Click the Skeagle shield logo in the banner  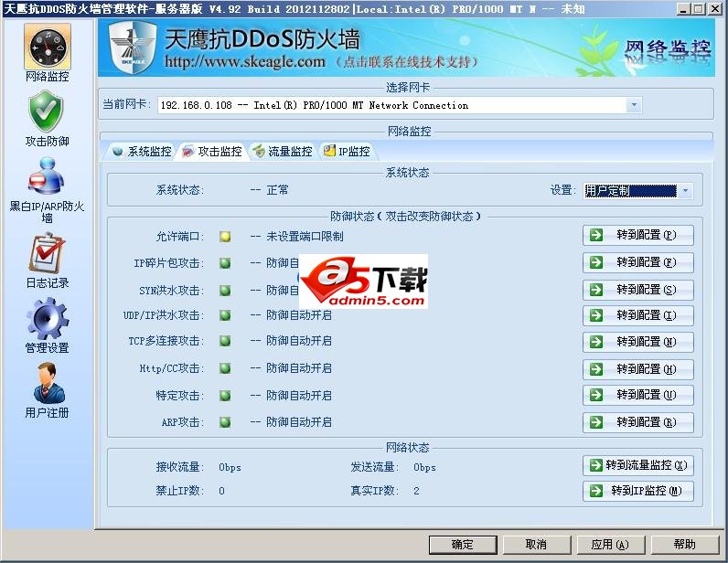pyautogui.click(x=133, y=47)
